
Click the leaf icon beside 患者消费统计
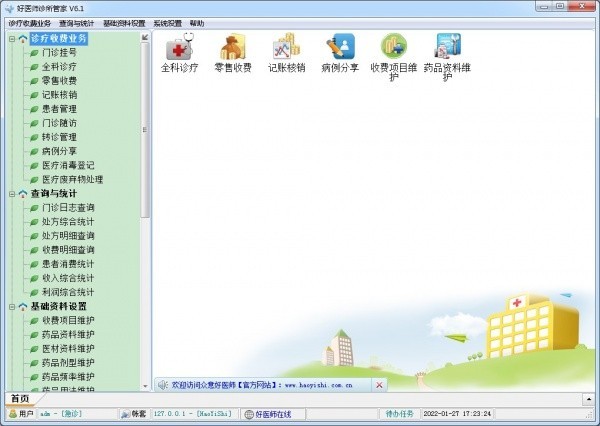click(34, 264)
